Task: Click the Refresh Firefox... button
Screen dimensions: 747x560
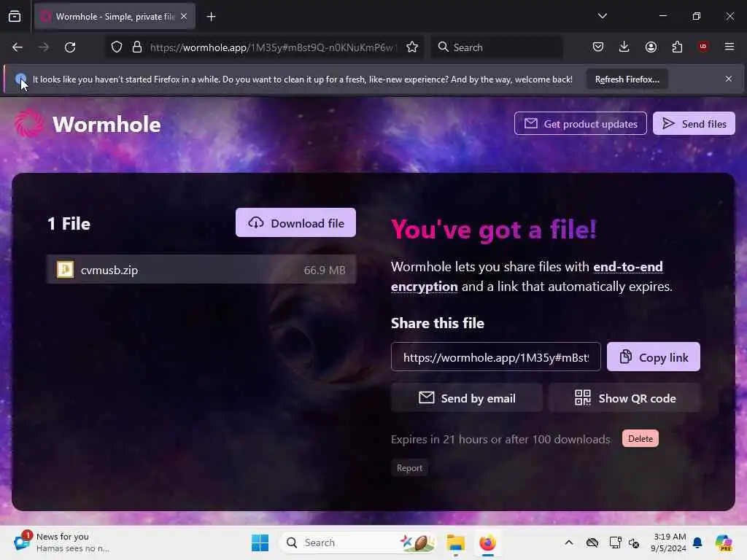Action: [x=627, y=79]
